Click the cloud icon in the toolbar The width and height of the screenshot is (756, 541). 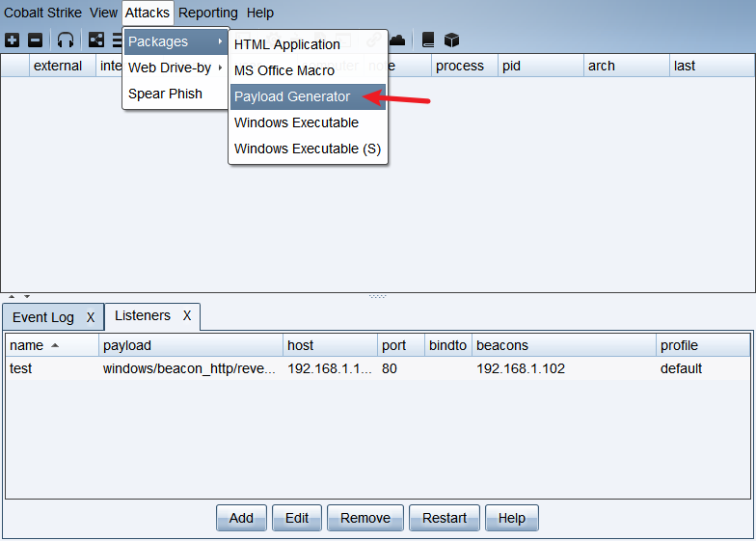click(397, 41)
